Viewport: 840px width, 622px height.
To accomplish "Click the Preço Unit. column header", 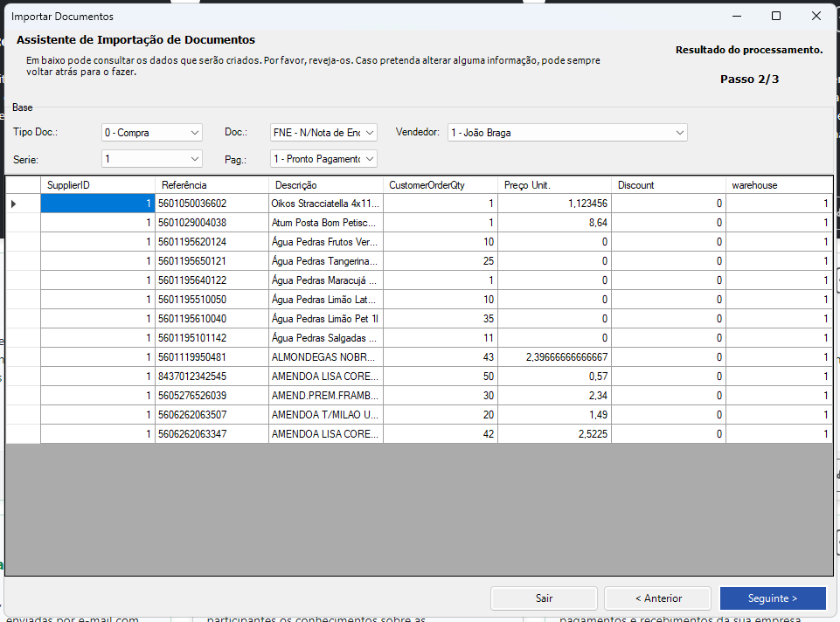I will [x=553, y=185].
